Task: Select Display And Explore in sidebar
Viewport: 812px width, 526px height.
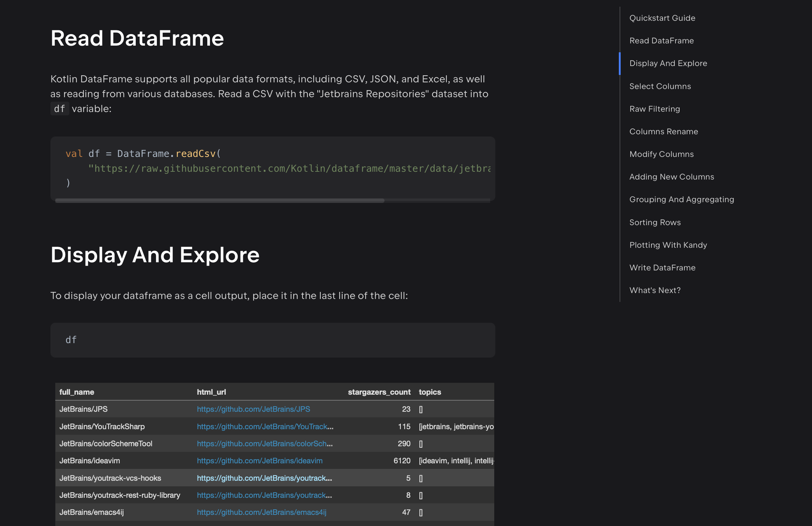Action: 668,63
